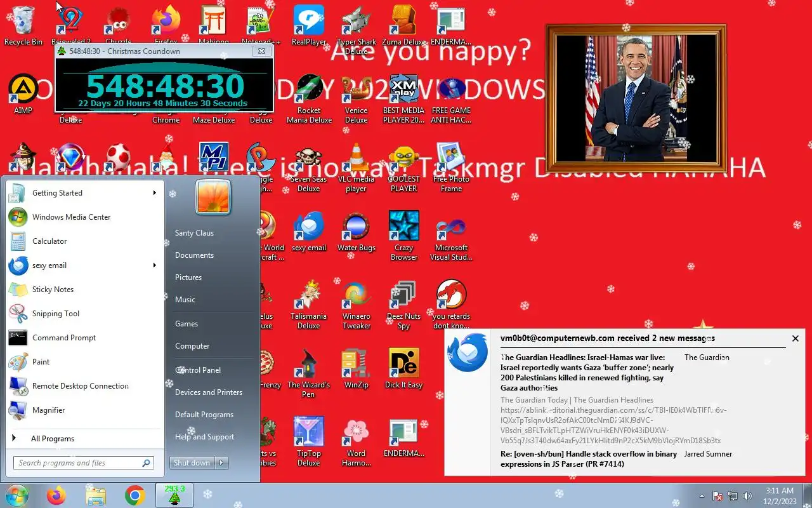Launch WinZip from the desktop
Image resolution: width=812 pixels, height=508 pixels.
click(357, 368)
